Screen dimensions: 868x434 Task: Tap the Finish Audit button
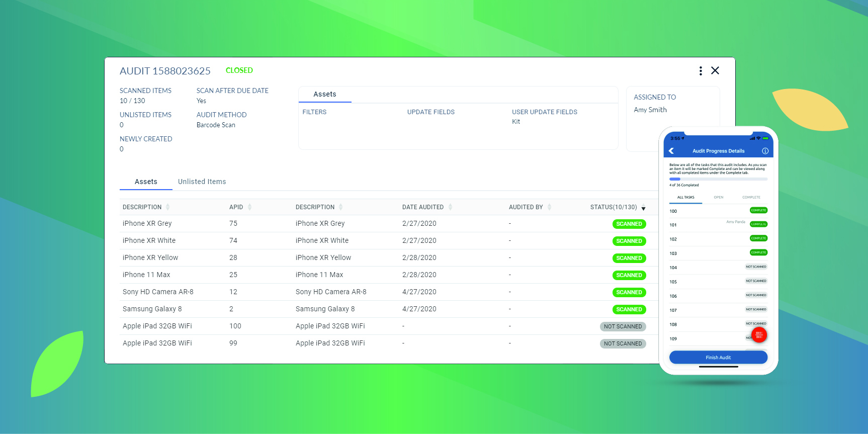(718, 358)
